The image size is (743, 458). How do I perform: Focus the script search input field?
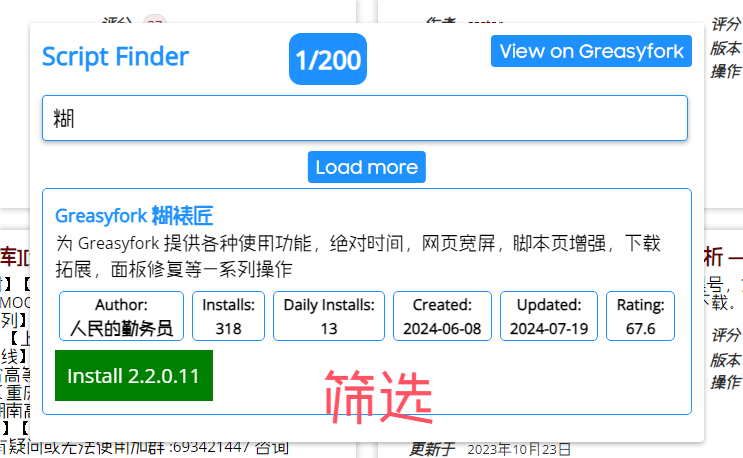pyautogui.click(x=365, y=118)
